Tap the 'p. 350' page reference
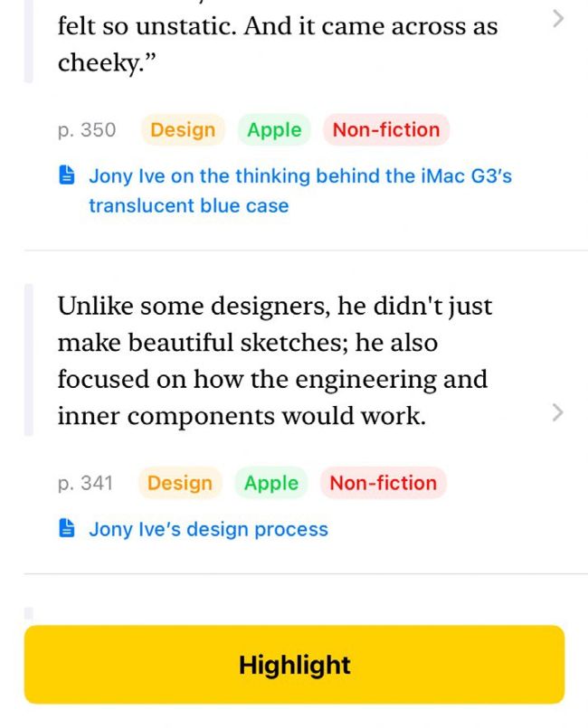The width and height of the screenshot is (588, 728). pyautogui.click(x=87, y=129)
